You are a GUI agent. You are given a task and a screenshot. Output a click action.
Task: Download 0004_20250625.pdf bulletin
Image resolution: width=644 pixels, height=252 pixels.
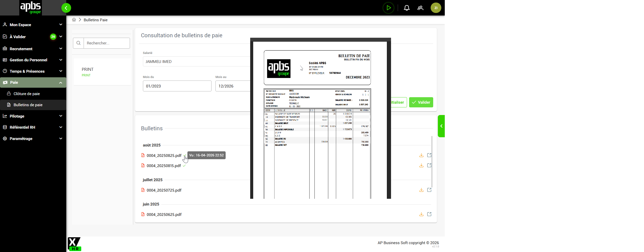(421, 214)
